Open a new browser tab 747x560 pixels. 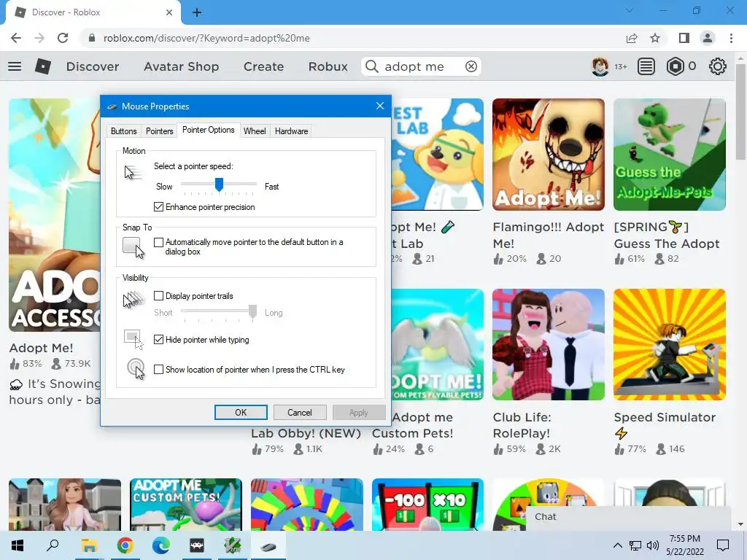pos(197,12)
